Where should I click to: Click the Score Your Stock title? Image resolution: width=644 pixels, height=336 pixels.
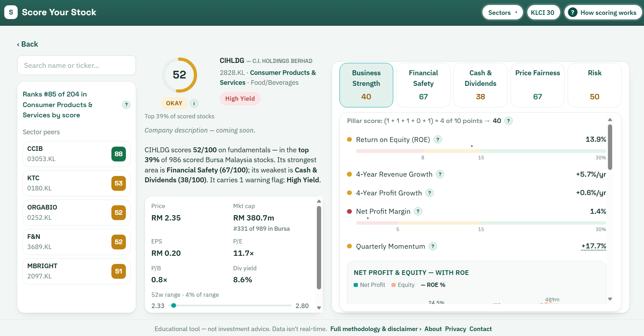pos(59,12)
